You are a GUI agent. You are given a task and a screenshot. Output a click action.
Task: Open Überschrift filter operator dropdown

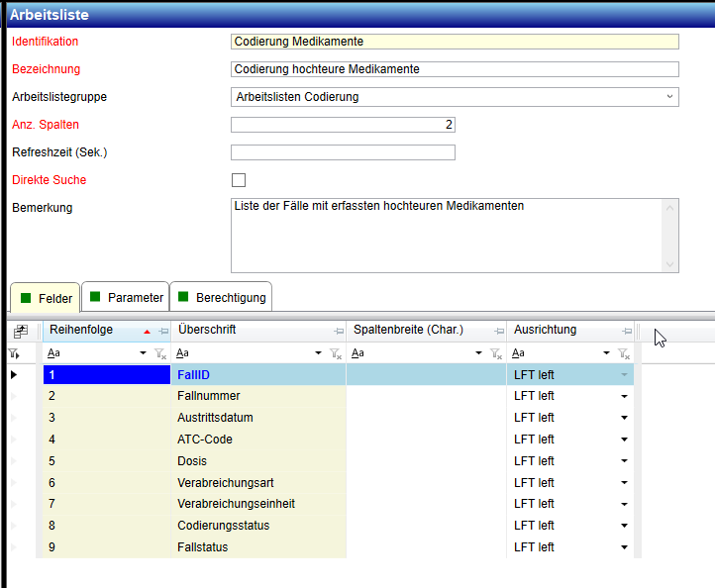pos(318,353)
